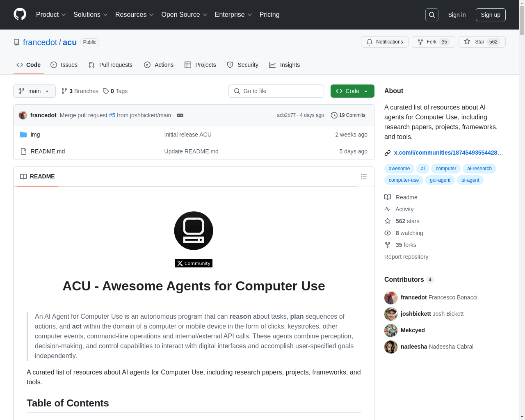Select the ai-research topic tag
Image resolution: width=525 pixels, height=420 pixels.
(479, 169)
